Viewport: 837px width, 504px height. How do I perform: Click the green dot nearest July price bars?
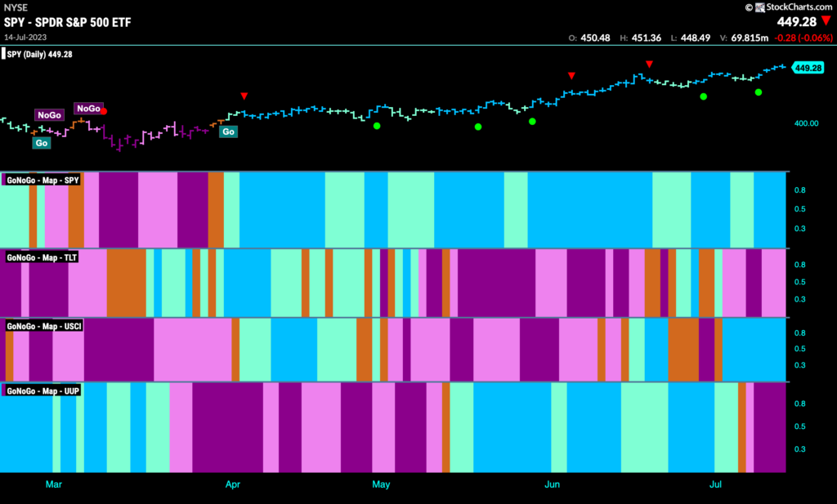pyautogui.click(x=759, y=92)
